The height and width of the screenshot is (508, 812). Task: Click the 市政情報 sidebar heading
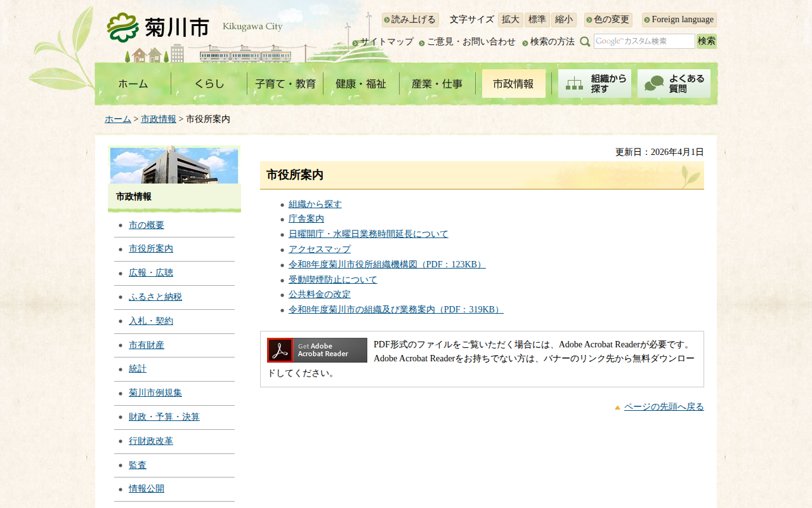click(x=134, y=197)
